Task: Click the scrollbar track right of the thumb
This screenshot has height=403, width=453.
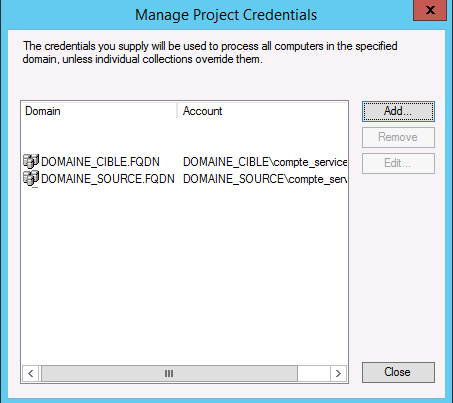Action: click(x=314, y=373)
